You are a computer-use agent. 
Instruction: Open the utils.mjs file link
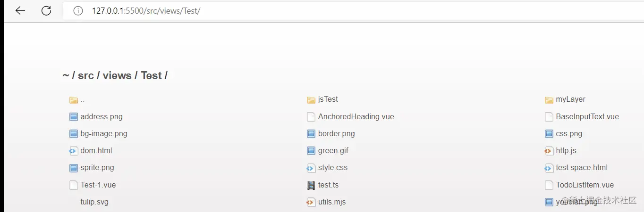331,202
